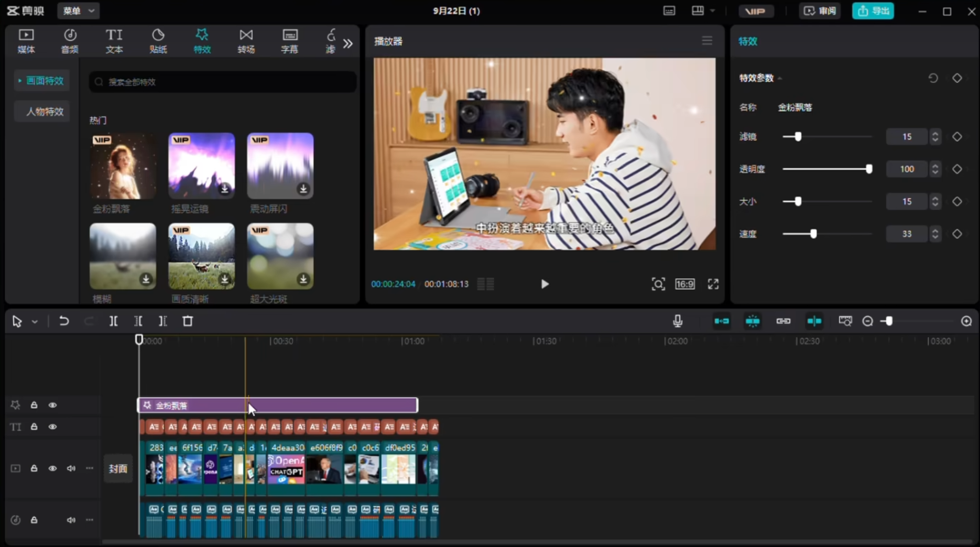Start voice recording with the microphone icon

coord(678,321)
